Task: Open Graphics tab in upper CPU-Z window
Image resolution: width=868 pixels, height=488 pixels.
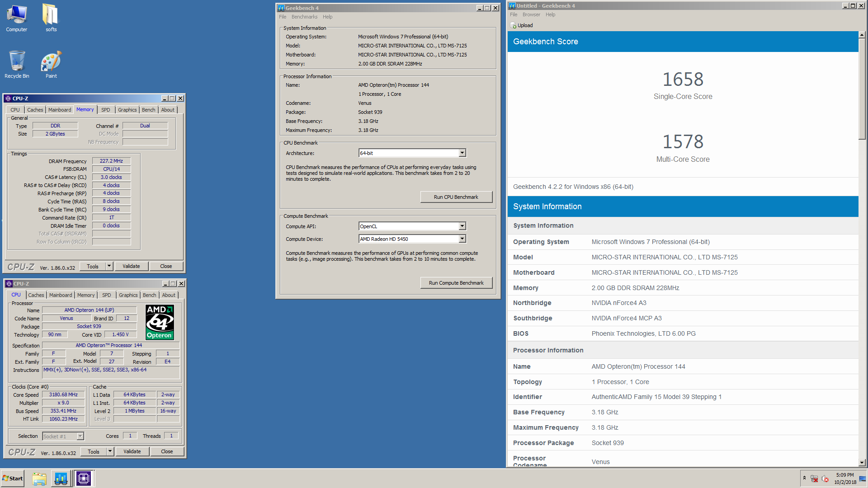Action: 127,110
